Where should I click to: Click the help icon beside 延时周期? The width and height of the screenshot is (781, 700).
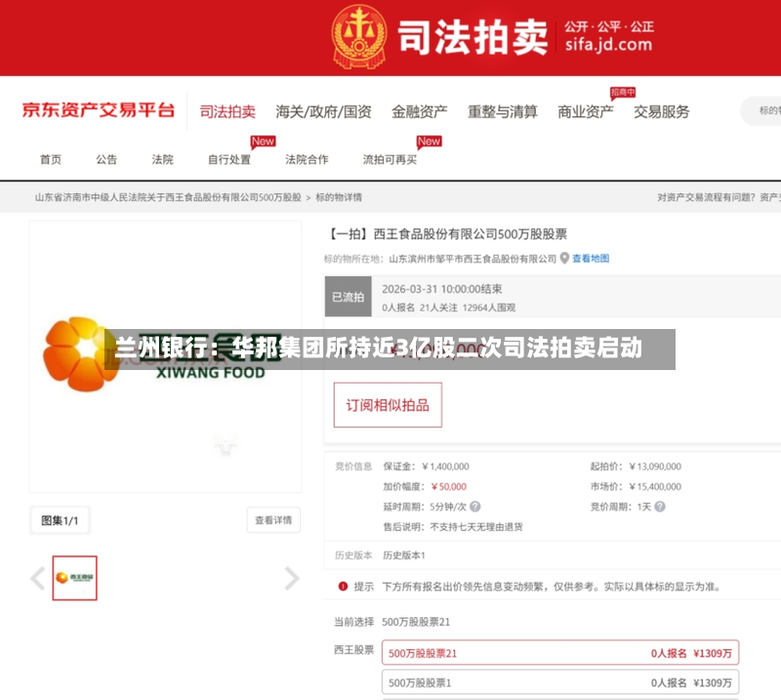coord(475,507)
